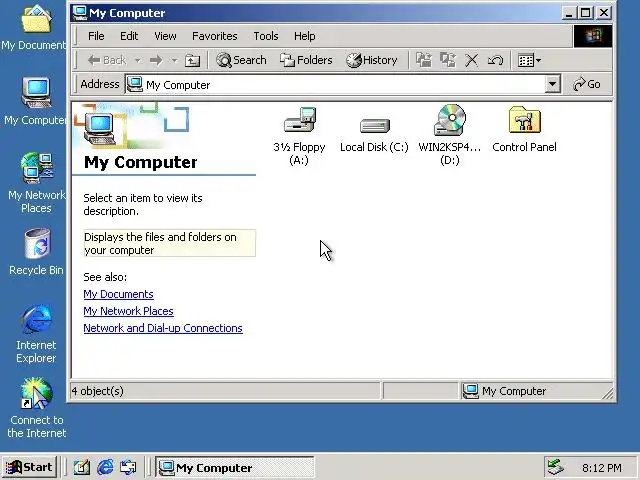Click the Undo toolbar icon
640x480 pixels.
tap(496, 60)
